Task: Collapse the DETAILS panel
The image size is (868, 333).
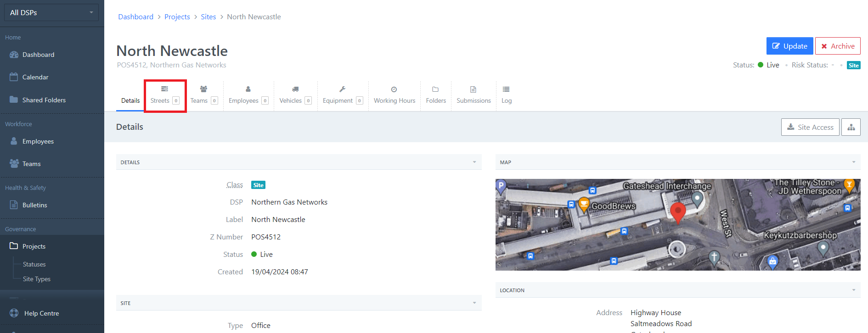Action: [x=474, y=162]
